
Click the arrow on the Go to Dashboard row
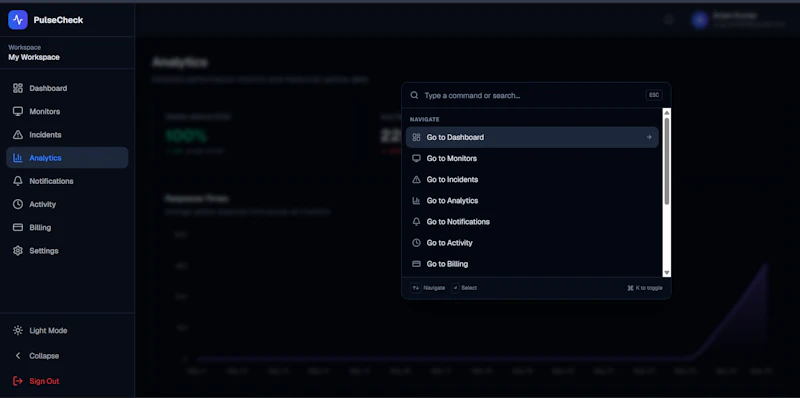click(x=649, y=137)
